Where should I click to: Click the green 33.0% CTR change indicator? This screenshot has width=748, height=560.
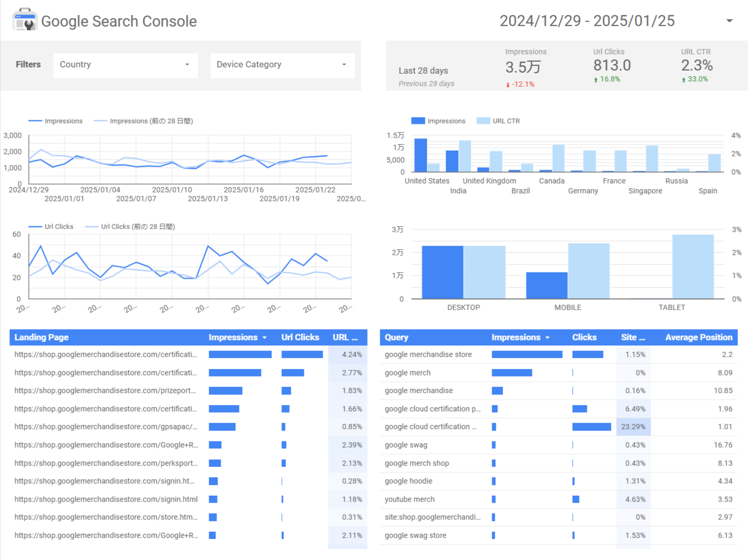[x=695, y=79]
